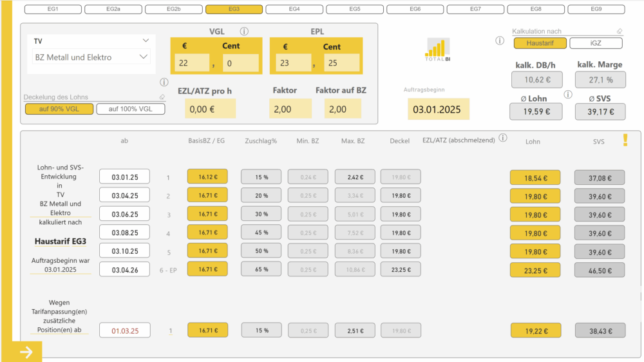Switch to the EG2a tab
The height and width of the screenshot is (362, 644).
113,10
